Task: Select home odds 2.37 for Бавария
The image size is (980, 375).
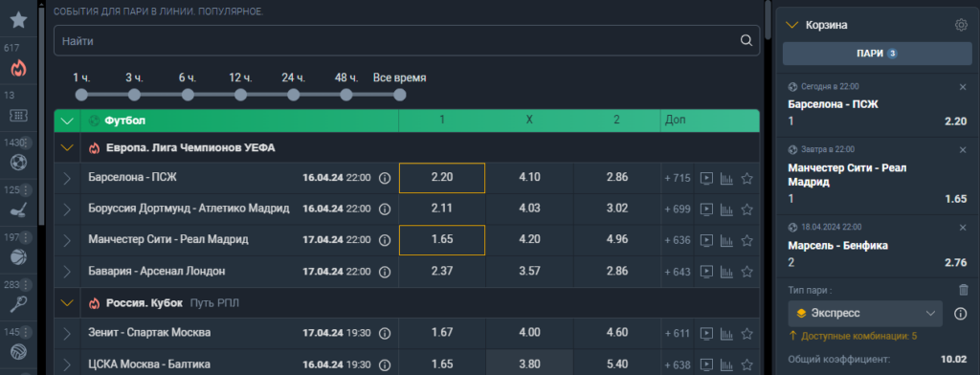Action: pyautogui.click(x=442, y=272)
